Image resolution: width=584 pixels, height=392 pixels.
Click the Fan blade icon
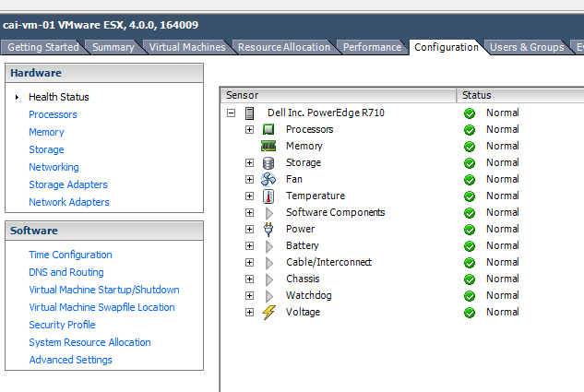(268, 180)
